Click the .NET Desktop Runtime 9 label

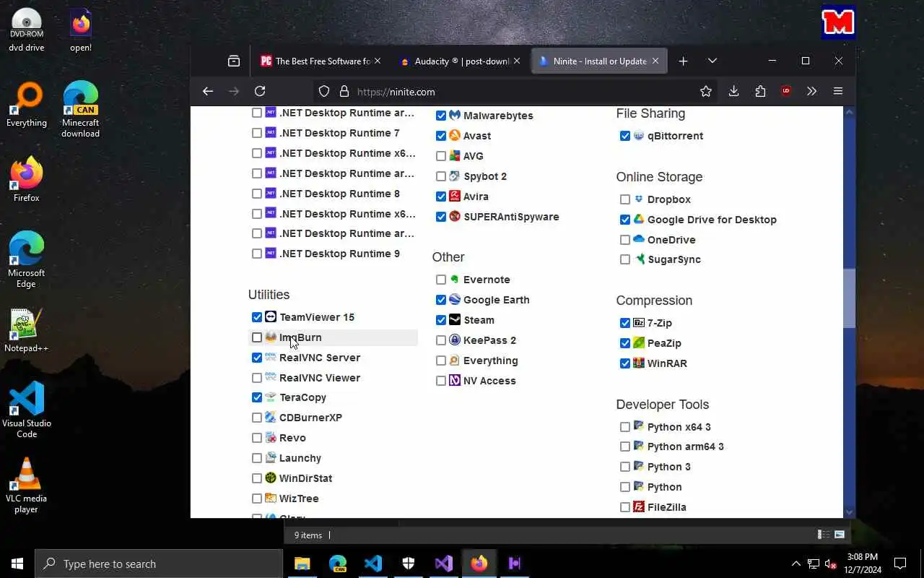click(x=339, y=254)
